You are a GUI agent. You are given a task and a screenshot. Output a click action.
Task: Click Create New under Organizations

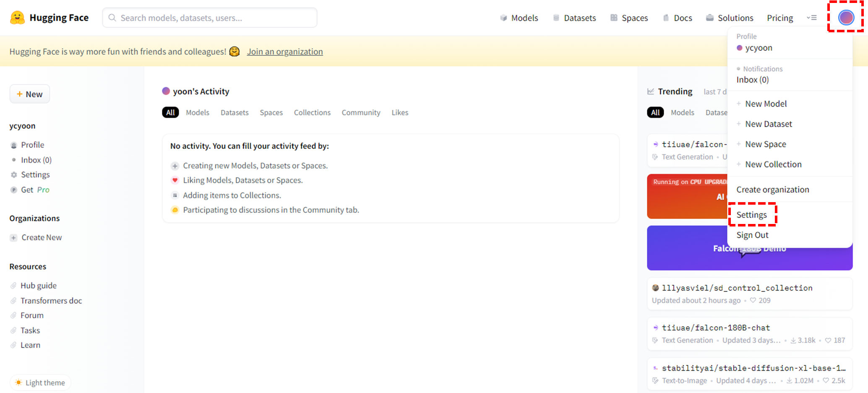[x=42, y=238]
